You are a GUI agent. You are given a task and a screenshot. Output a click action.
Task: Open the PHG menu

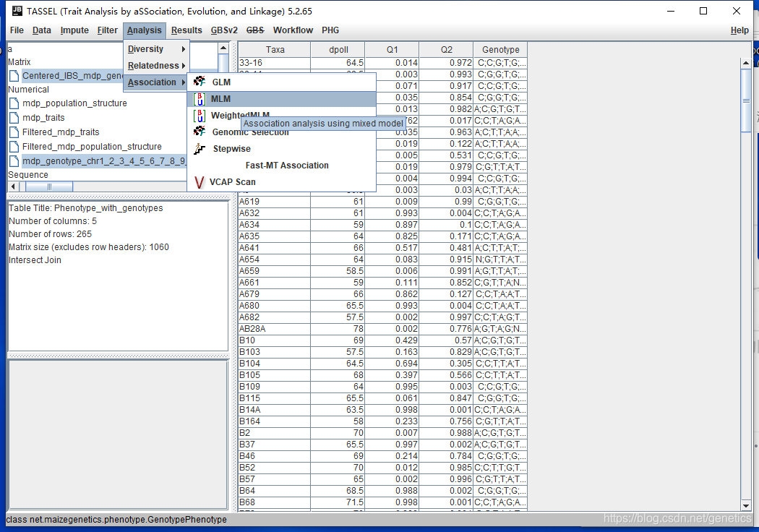[330, 30]
